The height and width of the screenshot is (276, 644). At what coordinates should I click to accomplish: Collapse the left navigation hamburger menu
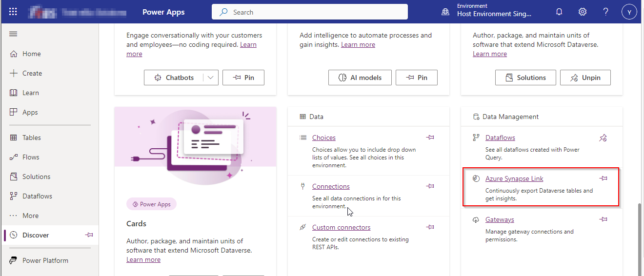click(14, 34)
